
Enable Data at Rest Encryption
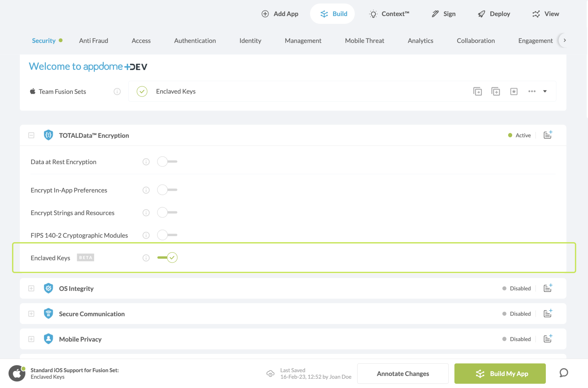(167, 162)
